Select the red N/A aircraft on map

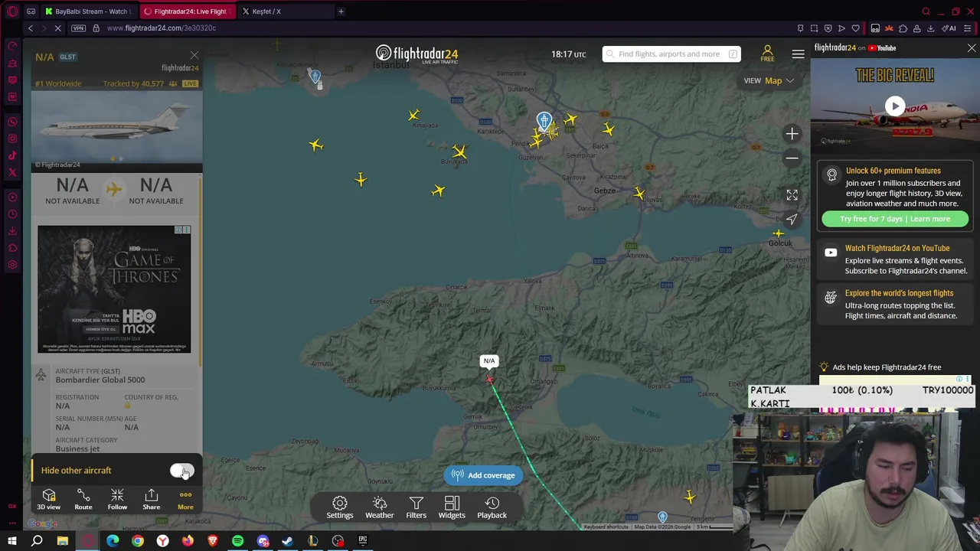point(489,380)
